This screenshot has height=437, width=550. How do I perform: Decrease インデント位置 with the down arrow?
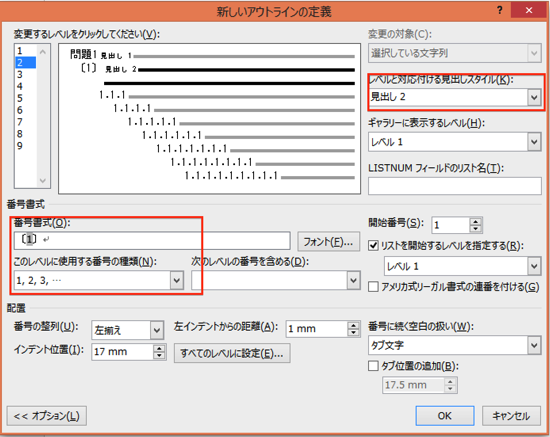pyautogui.click(x=159, y=356)
